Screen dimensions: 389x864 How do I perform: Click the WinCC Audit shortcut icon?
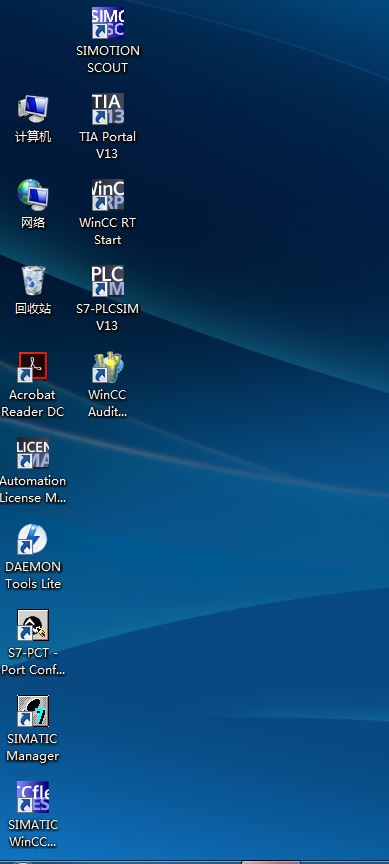coord(107,367)
